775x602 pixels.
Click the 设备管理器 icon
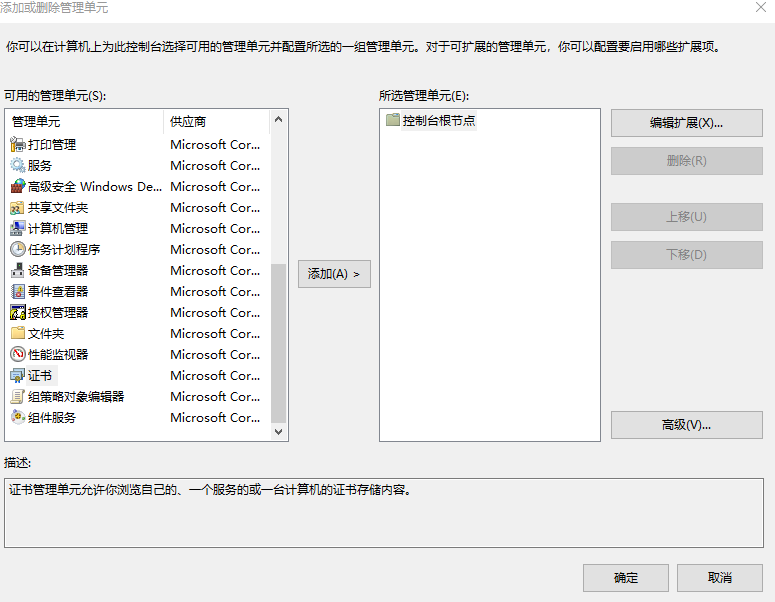tap(18, 270)
